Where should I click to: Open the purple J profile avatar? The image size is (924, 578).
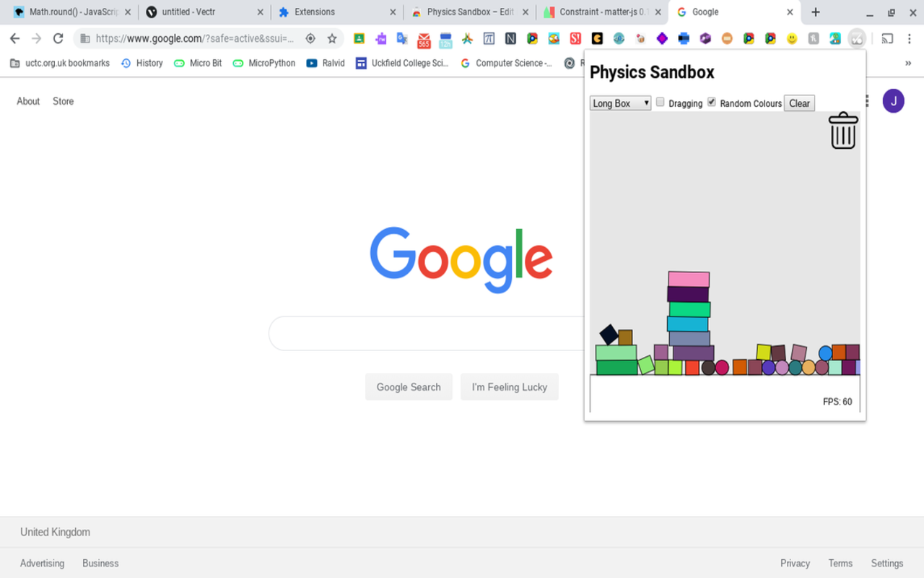(x=893, y=101)
